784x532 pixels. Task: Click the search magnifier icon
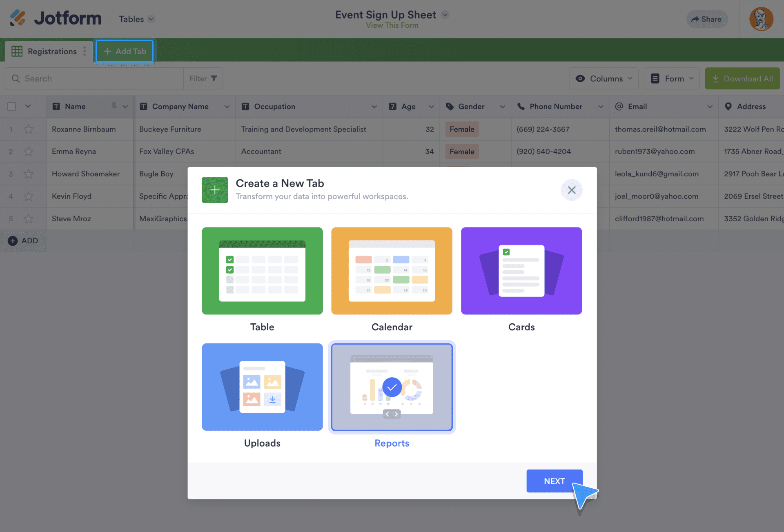16,78
